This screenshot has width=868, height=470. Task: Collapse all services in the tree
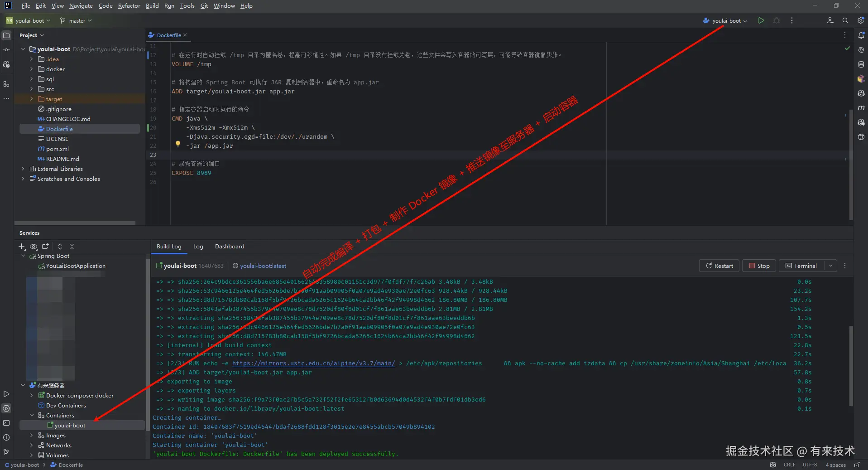[x=72, y=247]
